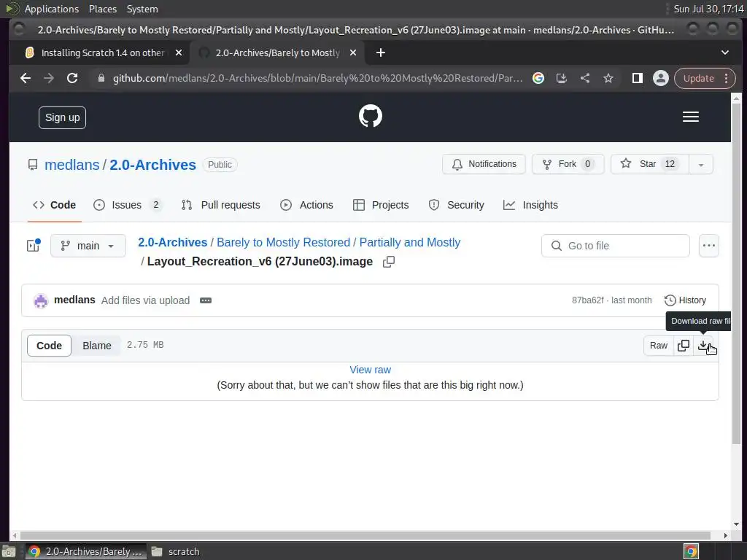Click the browser forward arrow
This screenshot has height=560, width=747.
coord(49,78)
